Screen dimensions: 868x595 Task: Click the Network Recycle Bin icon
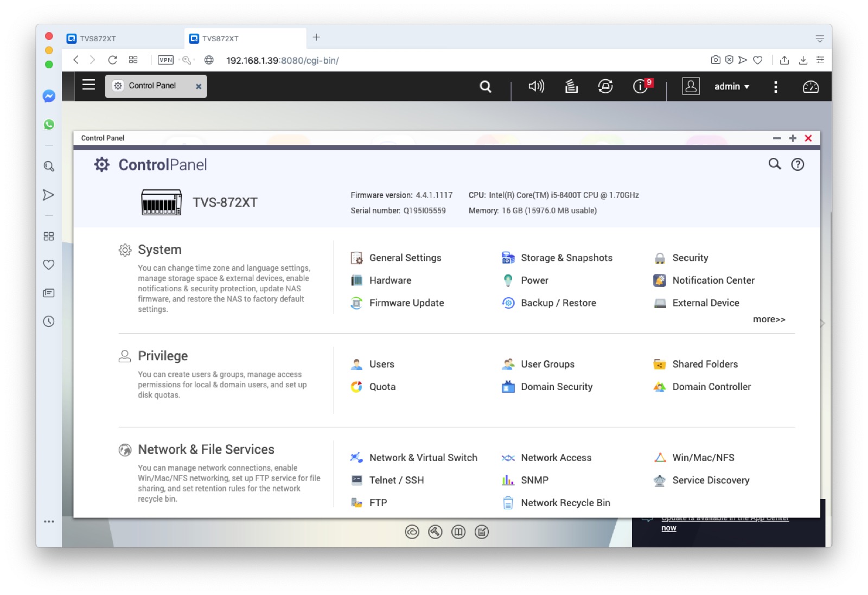(x=508, y=503)
